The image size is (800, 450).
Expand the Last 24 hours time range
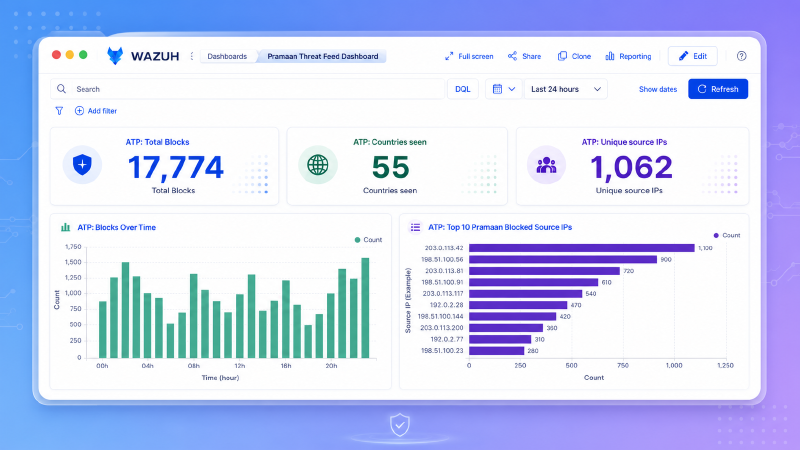(x=566, y=89)
